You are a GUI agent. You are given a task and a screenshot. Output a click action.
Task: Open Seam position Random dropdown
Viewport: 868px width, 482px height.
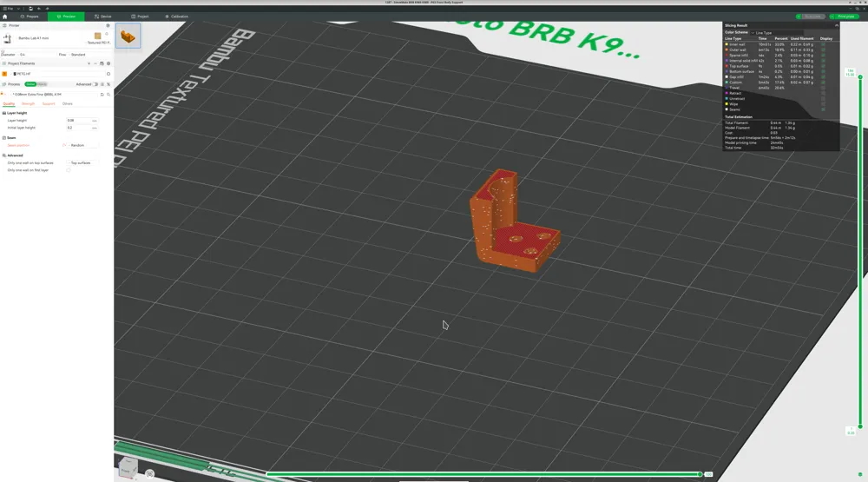coord(83,145)
